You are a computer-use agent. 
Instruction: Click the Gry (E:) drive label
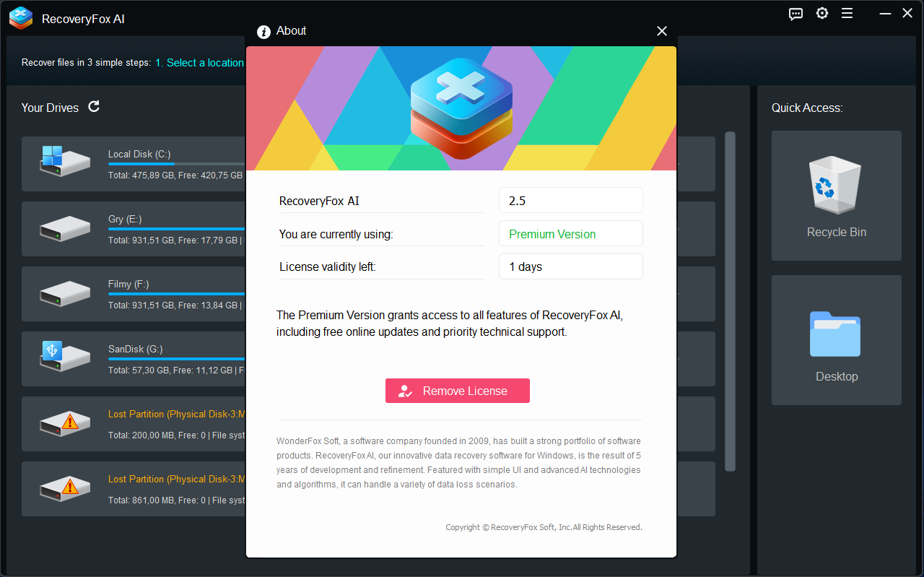point(125,219)
